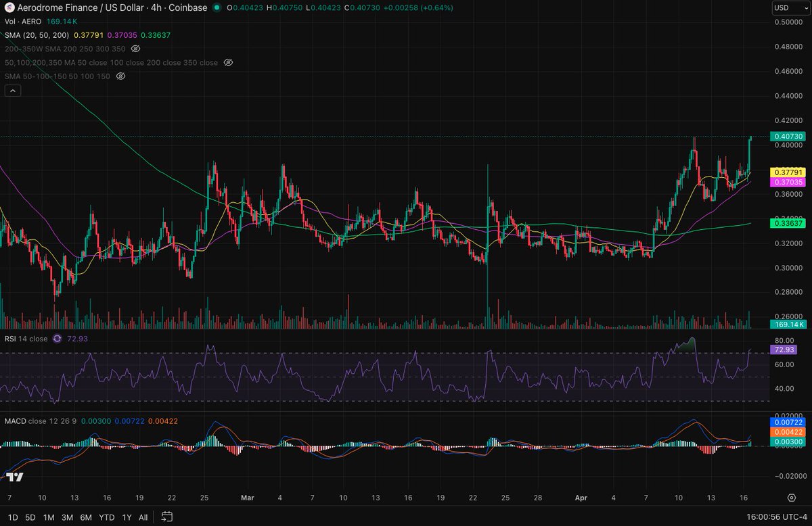Select the 6M time range
The width and height of the screenshot is (812, 526).
pos(86,517)
